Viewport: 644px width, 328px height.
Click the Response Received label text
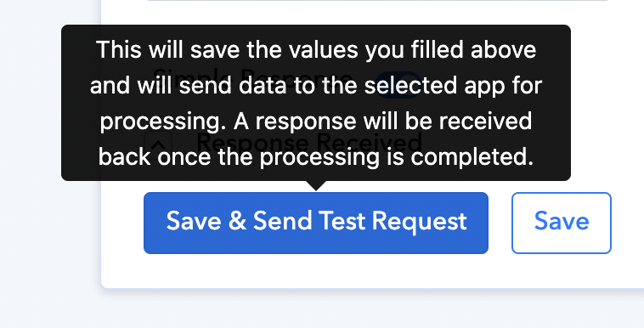(x=309, y=143)
